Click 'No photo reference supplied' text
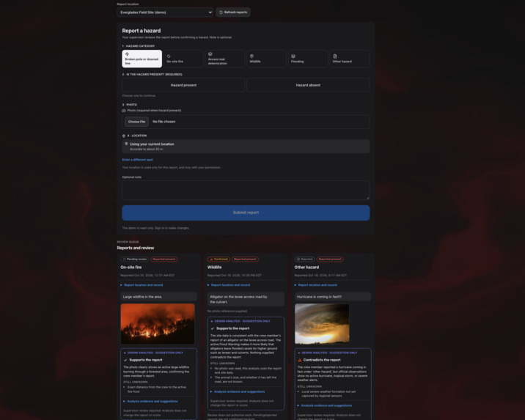 tap(227, 312)
